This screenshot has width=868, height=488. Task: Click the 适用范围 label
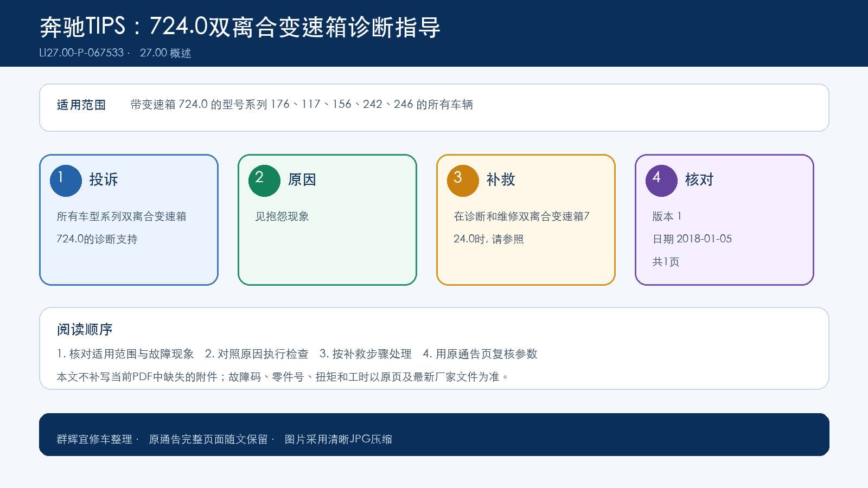(x=81, y=105)
